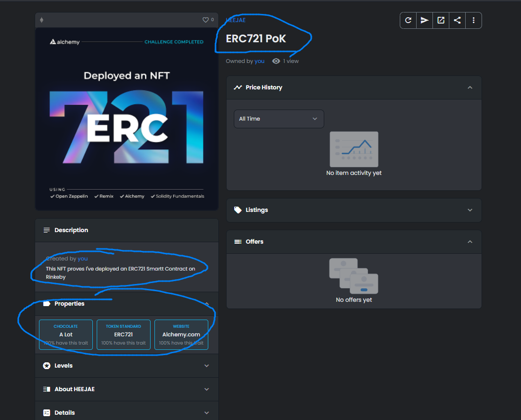
Task: Click the About HEEJAE header label
Action: pos(75,389)
